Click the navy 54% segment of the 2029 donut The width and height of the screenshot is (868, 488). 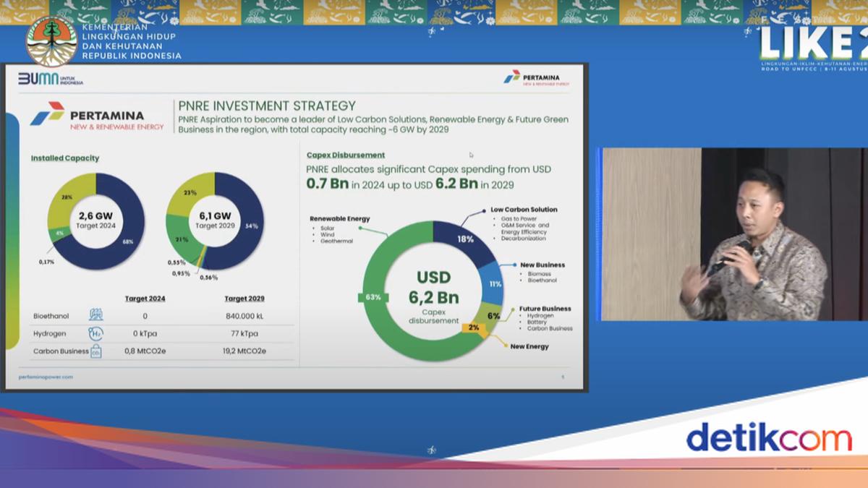tap(250, 224)
